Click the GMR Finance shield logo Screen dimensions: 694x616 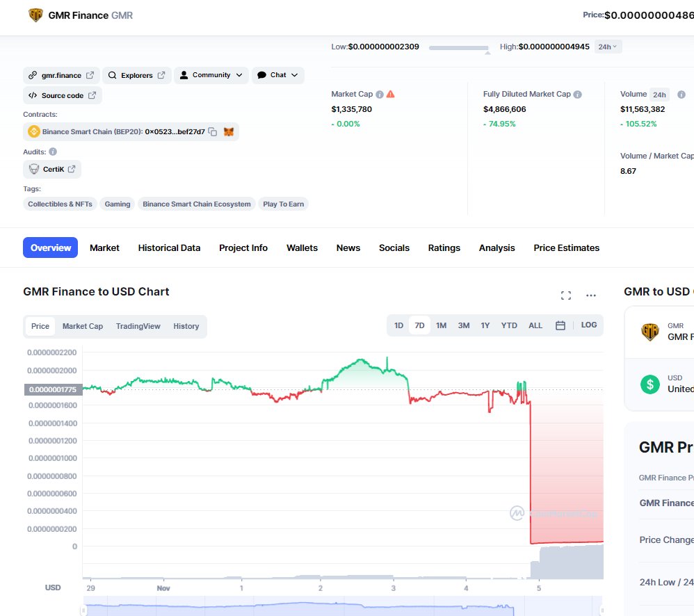(x=35, y=15)
